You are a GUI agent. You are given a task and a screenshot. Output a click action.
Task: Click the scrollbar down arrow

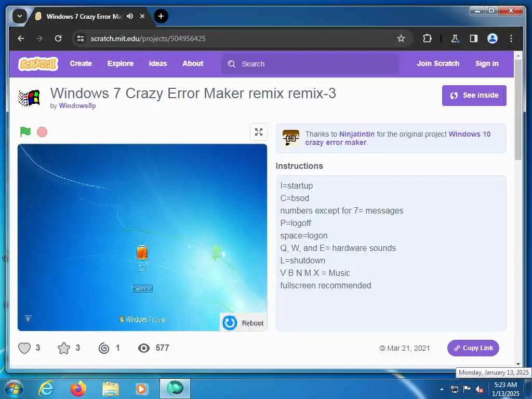pos(518,364)
